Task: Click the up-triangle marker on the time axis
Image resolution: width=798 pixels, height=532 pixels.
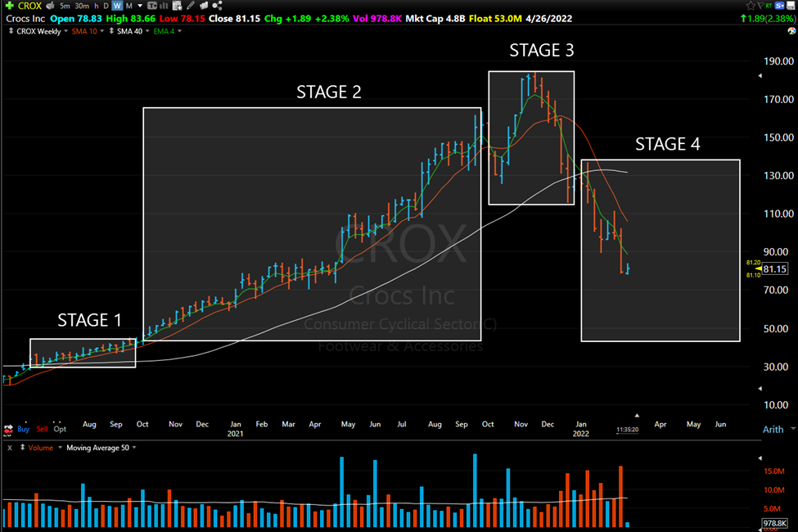Action: point(637,416)
